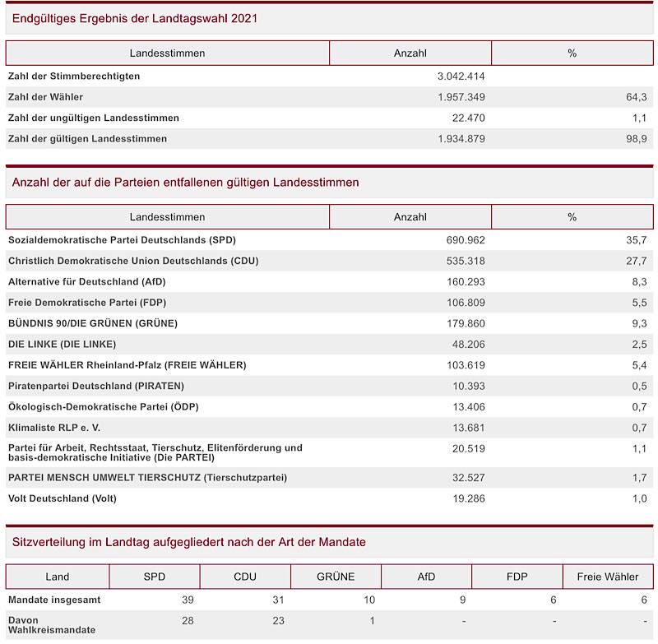Viewport: 658px width, 644px height.
Task: Click the 'Land' column header
Action: pyautogui.click(x=58, y=577)
